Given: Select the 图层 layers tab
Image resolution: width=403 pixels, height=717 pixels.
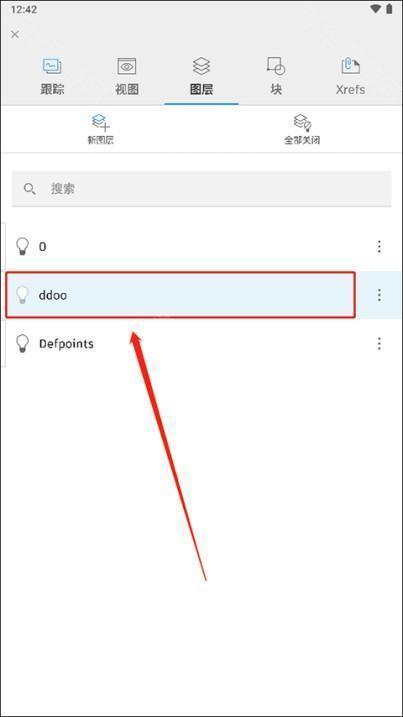Looking at the screenshot, I should coord(201,77).
